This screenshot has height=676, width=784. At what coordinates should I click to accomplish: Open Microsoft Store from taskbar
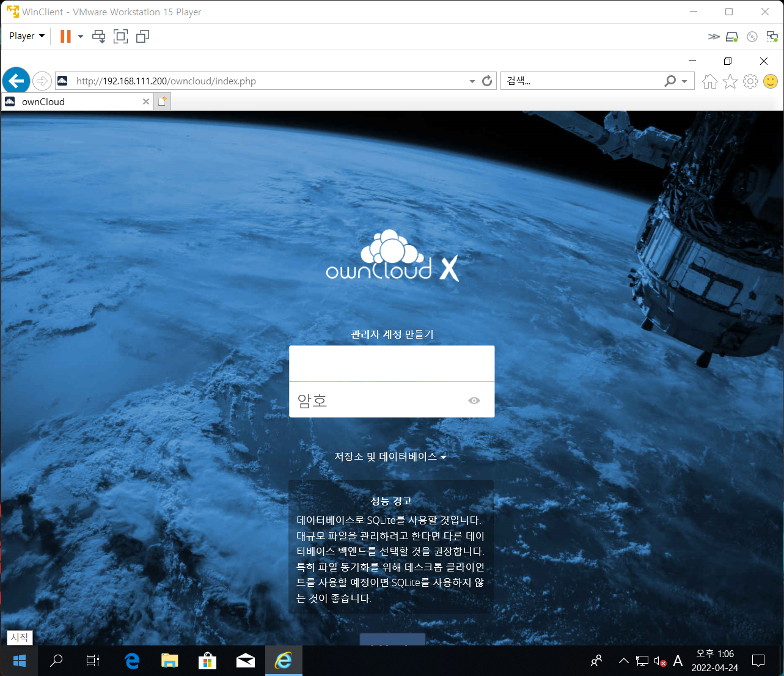click(x=208, y=661)
